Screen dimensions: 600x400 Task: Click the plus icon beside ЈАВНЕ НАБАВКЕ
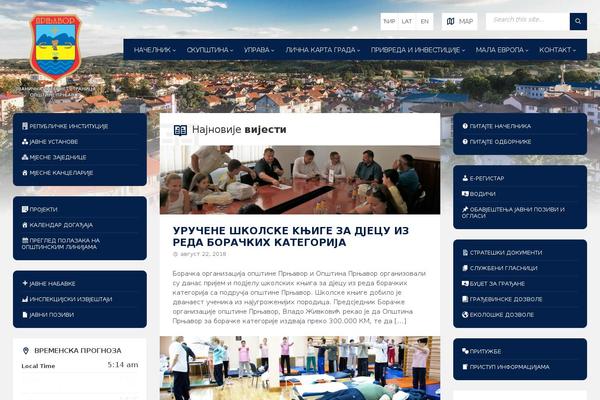tap(25, 283)
